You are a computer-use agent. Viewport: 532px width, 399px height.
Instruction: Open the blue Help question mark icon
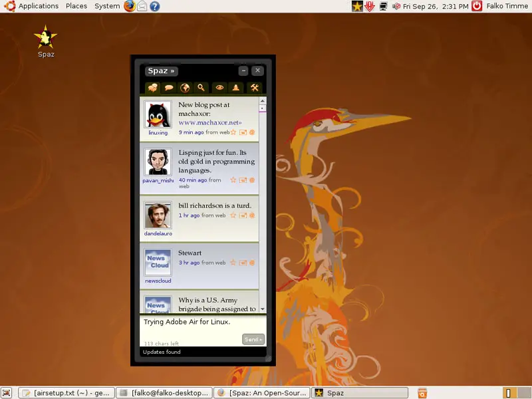[x=155, y=6]
